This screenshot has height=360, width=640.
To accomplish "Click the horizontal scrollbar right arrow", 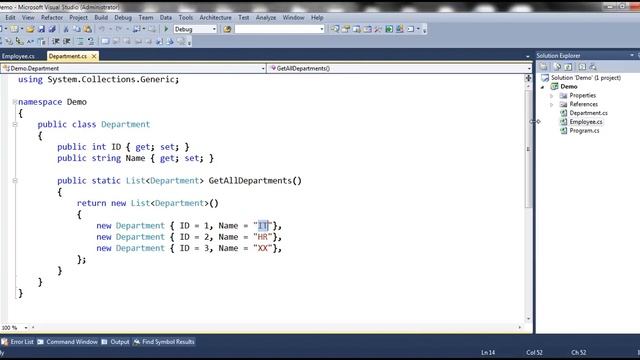I will [x=520, y=328].
